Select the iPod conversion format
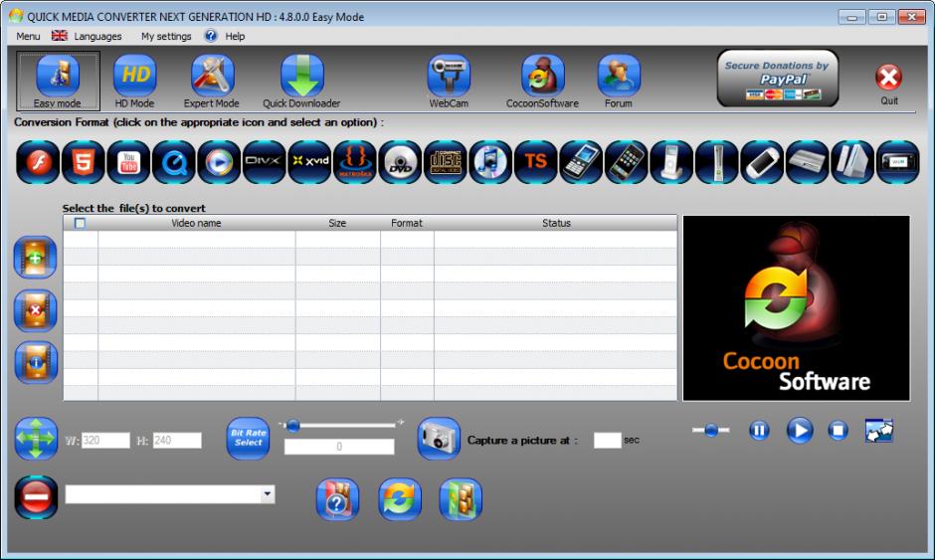 tap(671, 161)
